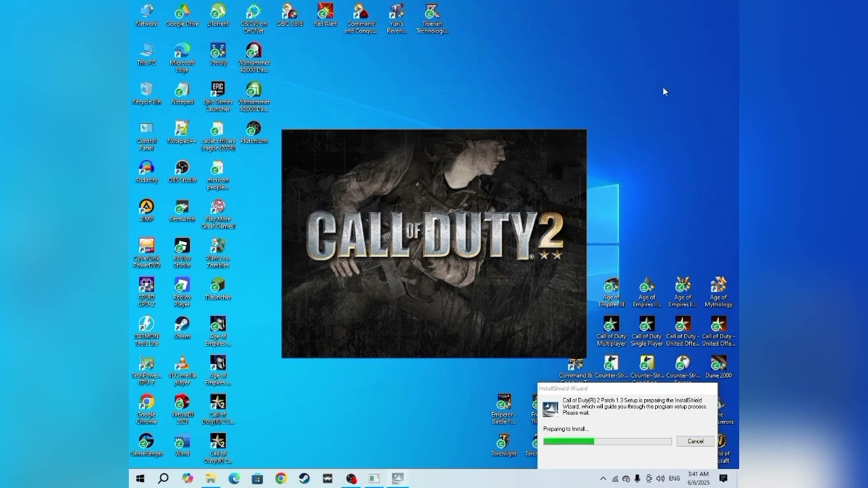Select the CyberLink PowerDVD shortcut
Screen dimensions: 868x488
click(x=146, y=254)
